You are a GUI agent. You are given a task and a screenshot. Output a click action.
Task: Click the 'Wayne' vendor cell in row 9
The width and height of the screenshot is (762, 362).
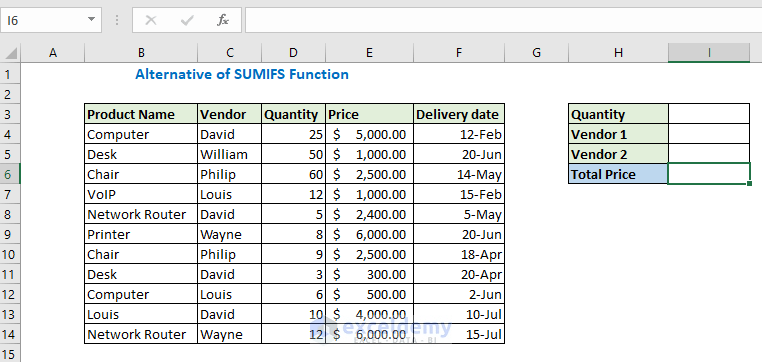(229, 234)
